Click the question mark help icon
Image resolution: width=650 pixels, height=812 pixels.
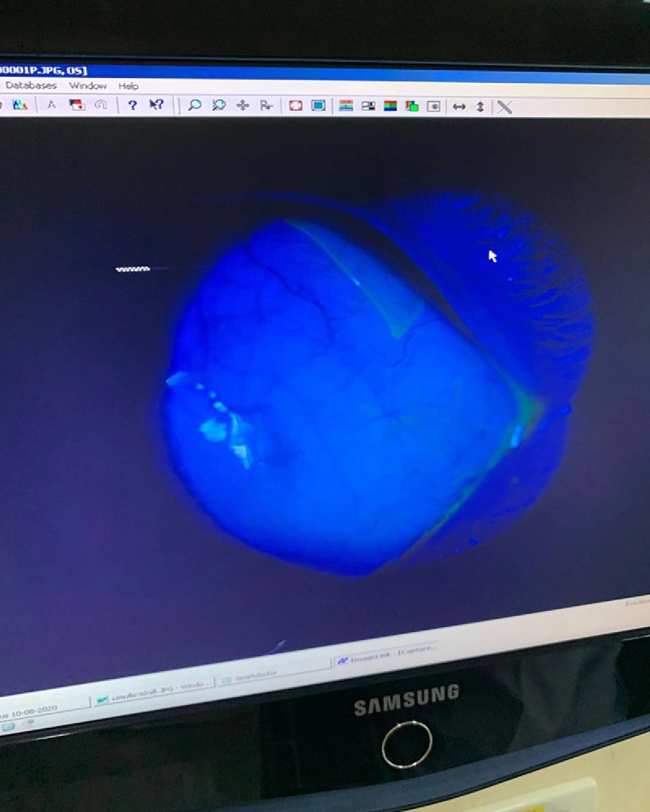[x=132, y=104]
